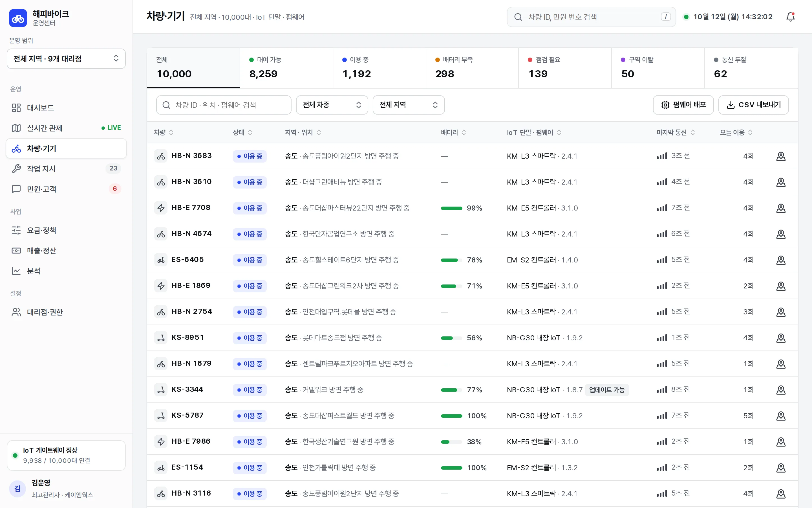Click the 99% battery bar of HB-E 7708

pos(452,208)
